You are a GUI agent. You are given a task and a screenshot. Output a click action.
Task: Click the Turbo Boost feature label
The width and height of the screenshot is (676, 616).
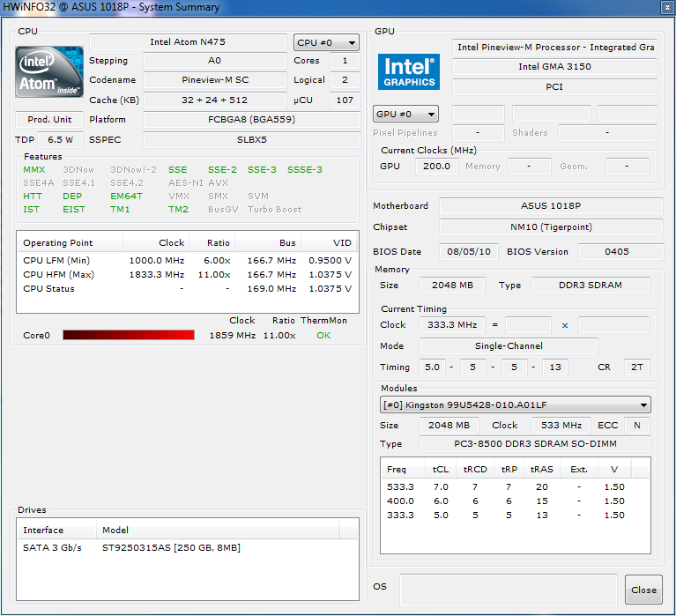pyautogui.click(x=275, y=209)
